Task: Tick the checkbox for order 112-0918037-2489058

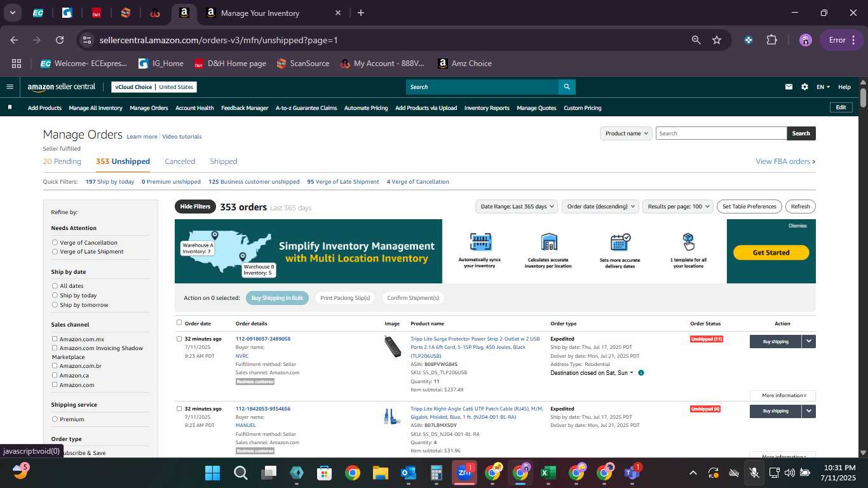Action: (x=179, y=339)
